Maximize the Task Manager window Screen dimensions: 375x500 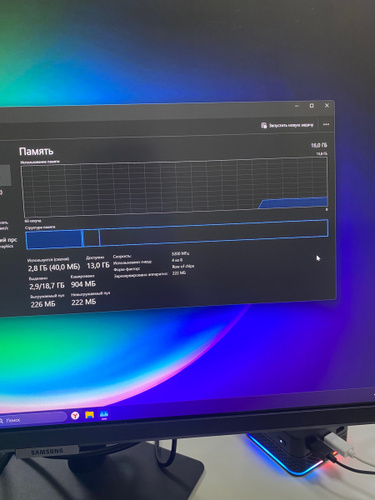(312, 106)
